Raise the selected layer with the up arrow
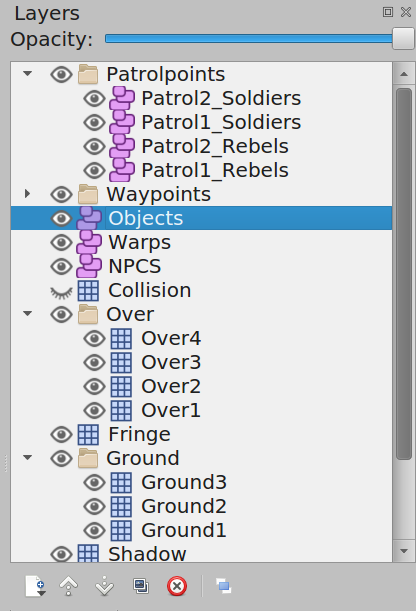Screen dimensions: 416x611 (69, 586)
